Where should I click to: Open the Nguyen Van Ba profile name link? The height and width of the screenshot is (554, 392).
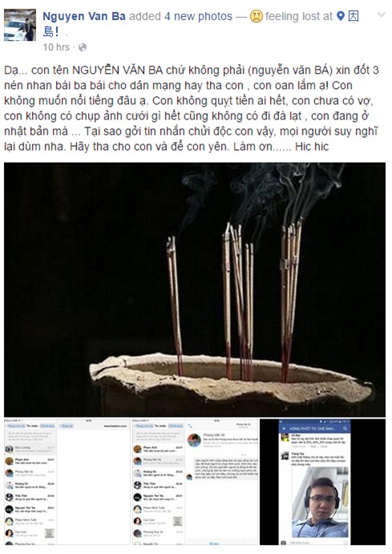84,16
